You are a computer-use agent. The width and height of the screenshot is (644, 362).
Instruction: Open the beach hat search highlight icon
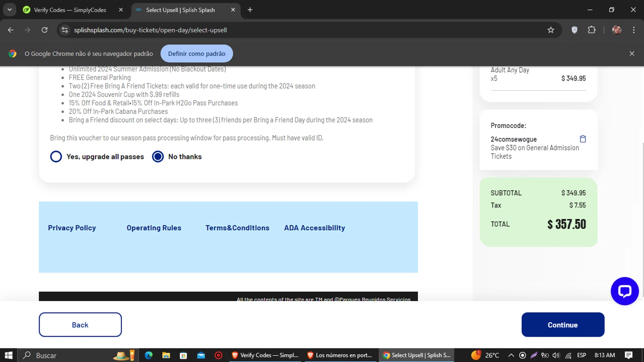(x=124, y=355)
